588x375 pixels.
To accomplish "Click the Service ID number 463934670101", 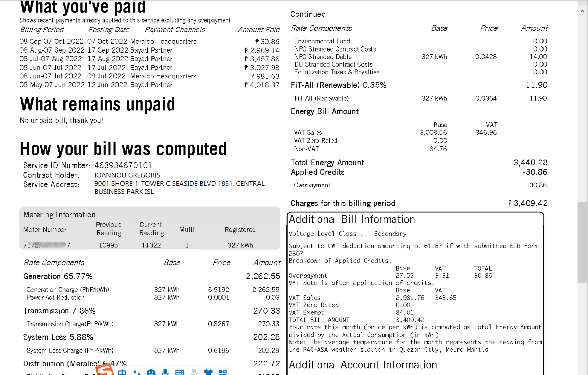I will pyautogui.click(x=123, y=165).
